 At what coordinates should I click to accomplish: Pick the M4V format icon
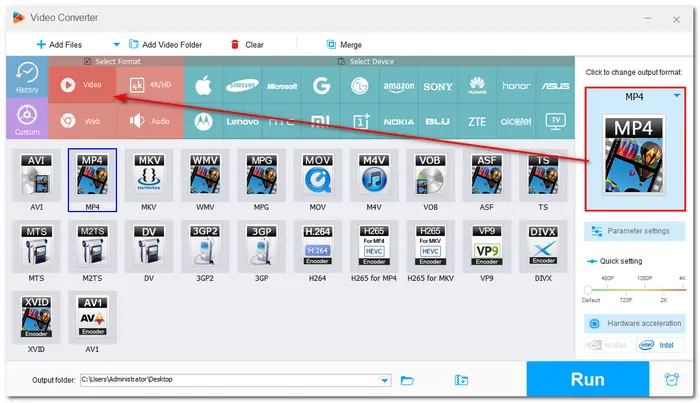[x=374, y=174]
